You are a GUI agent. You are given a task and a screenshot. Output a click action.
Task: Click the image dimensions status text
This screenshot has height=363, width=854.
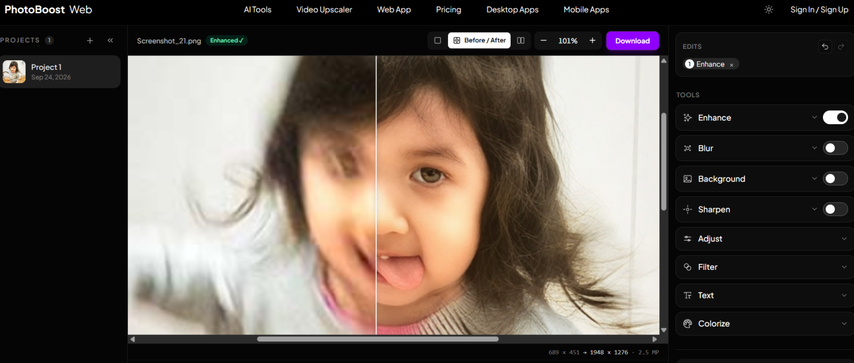[604, 353]
